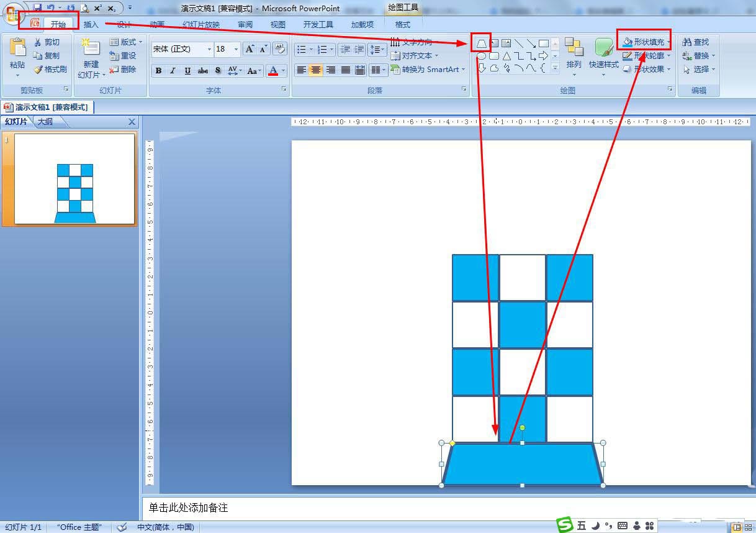756x533 pixels.
Task: Open the 开发工具 Developer tab
Action: (318, 24)
